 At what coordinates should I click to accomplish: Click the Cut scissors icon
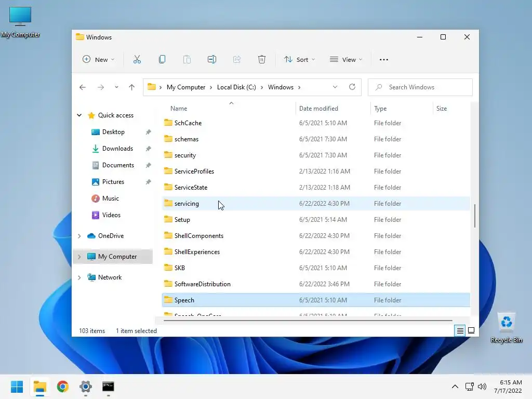click(x=137, y=59)
